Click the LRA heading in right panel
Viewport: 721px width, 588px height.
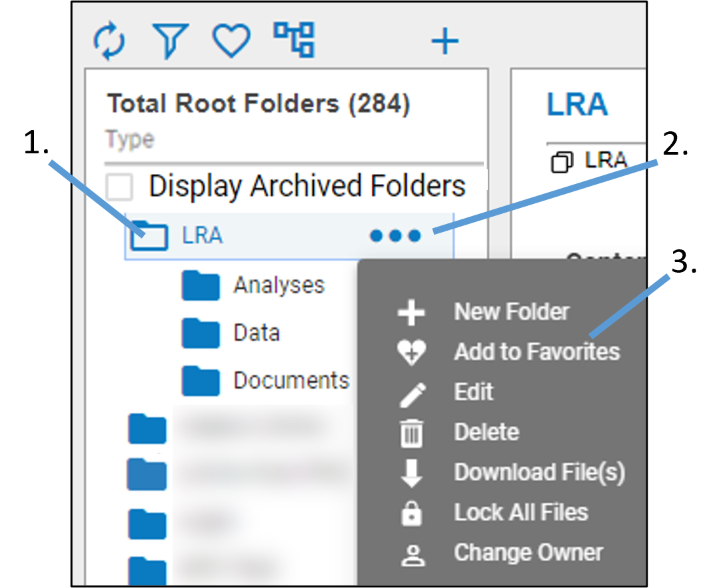click(x=577, y=105)
